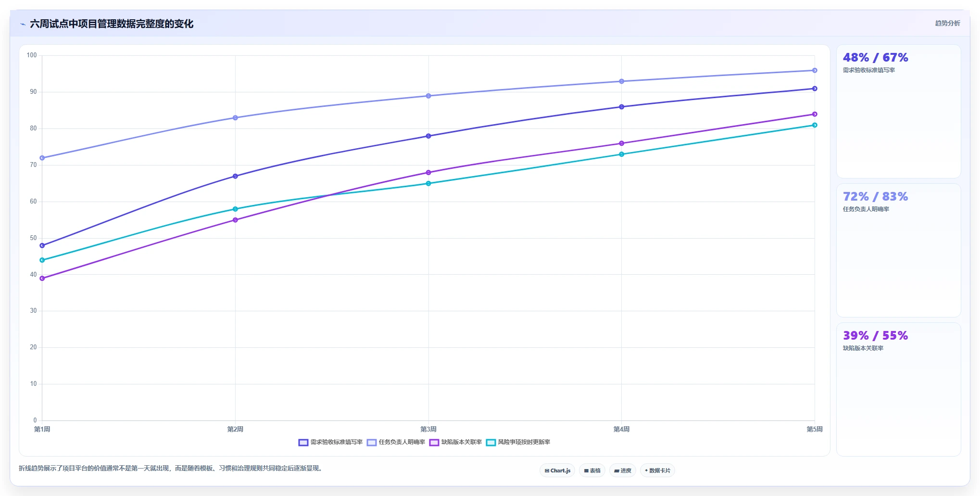
Task: Click the 缺陷版本关联率 legend color box
Action: pos(434,443)
